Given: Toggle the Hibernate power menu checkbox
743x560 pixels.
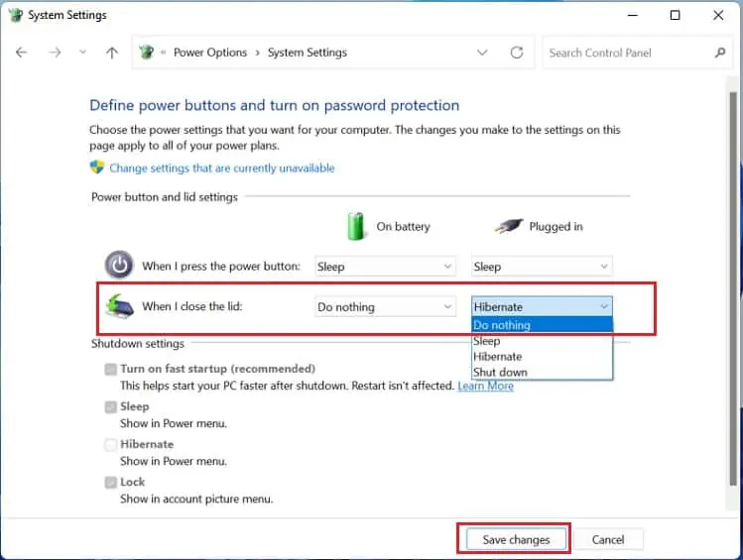Looking at the screenshot, I should point(110,445).
